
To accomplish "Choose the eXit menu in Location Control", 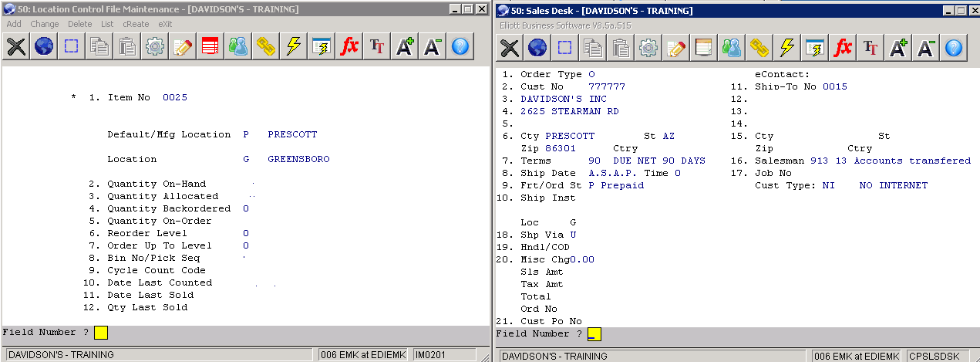I will pos(165,24).
